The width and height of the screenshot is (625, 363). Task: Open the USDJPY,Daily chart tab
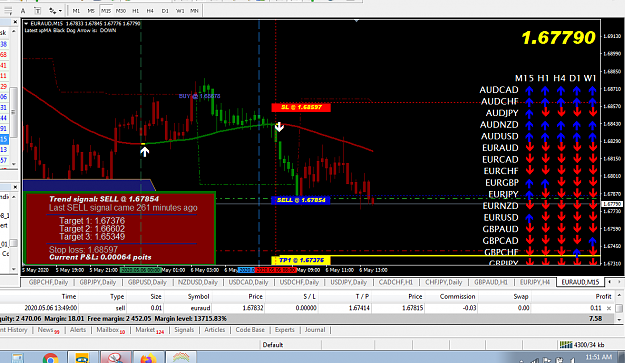point(348,282)
